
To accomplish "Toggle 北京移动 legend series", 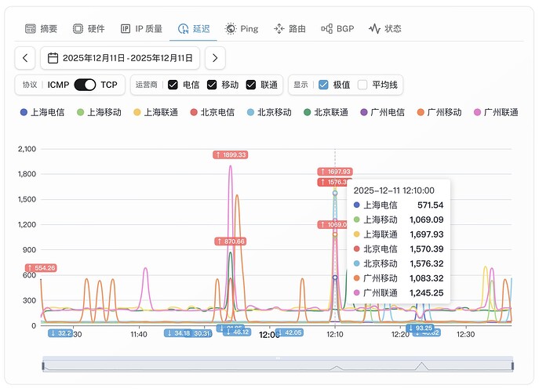I will 269,112.
